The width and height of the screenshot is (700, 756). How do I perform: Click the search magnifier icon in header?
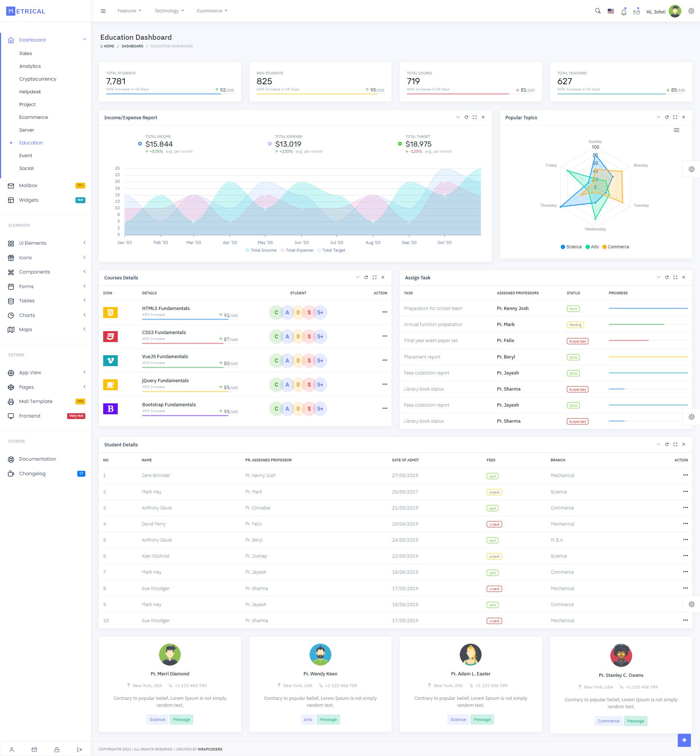click(598, 11)
